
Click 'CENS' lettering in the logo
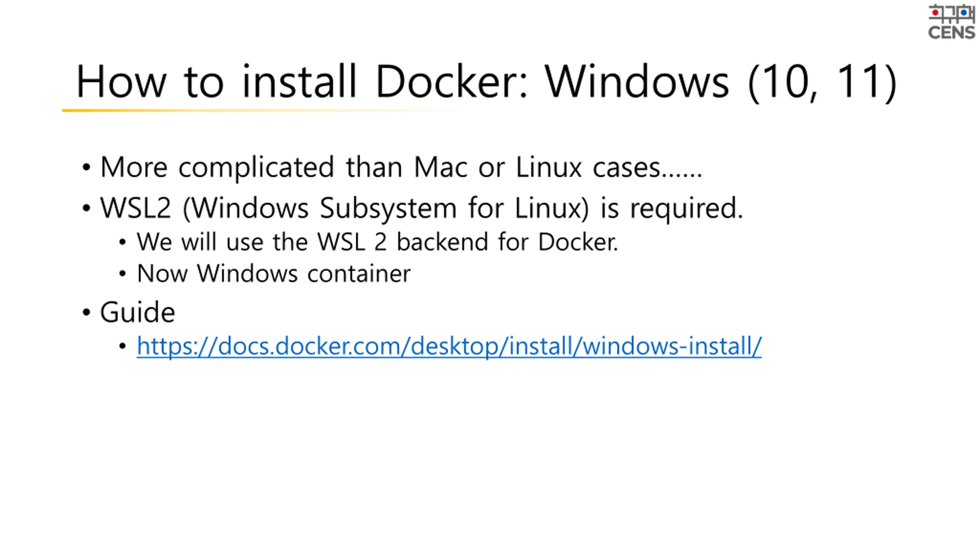(952, 33)
